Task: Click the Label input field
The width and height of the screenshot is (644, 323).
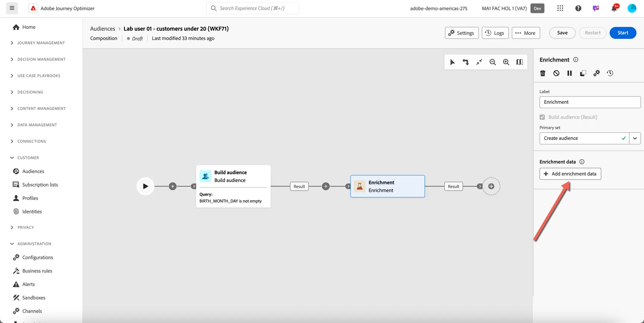Action: [590, 102]
